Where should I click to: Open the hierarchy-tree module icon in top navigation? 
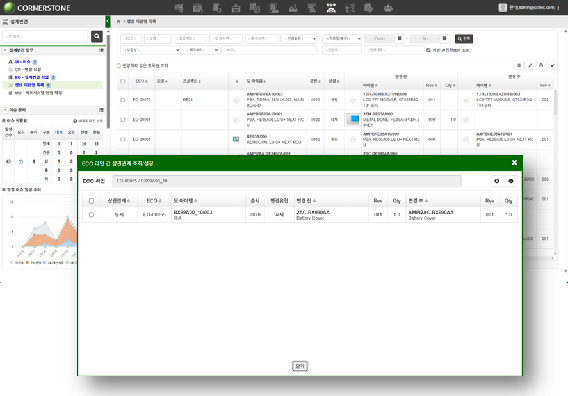click(x=350, y=8)
